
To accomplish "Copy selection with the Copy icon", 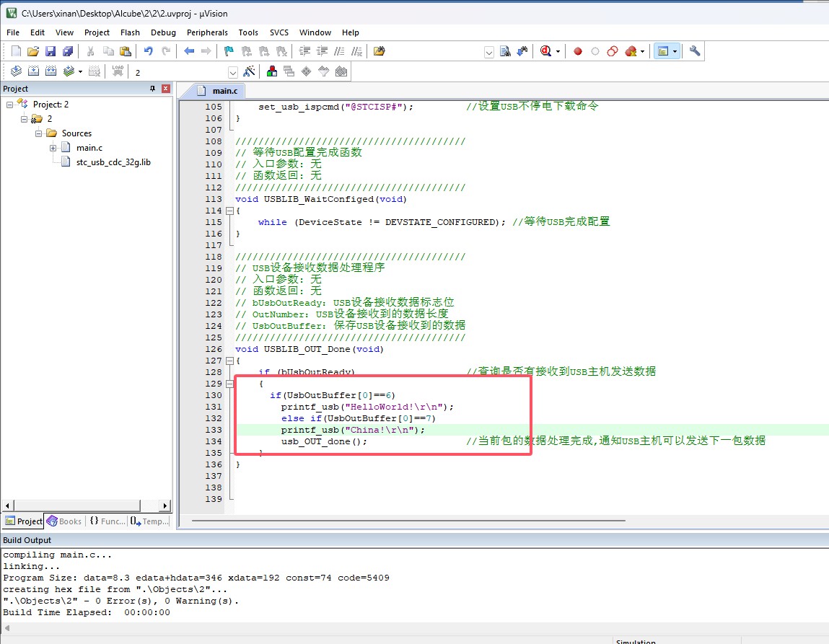I will point(108,51).
